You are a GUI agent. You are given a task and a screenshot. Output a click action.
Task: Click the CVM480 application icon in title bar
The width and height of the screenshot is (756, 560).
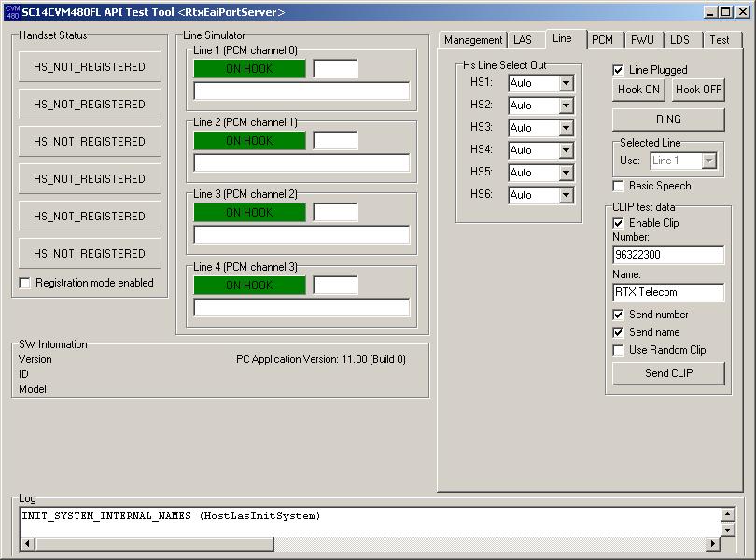pos(12,11)
